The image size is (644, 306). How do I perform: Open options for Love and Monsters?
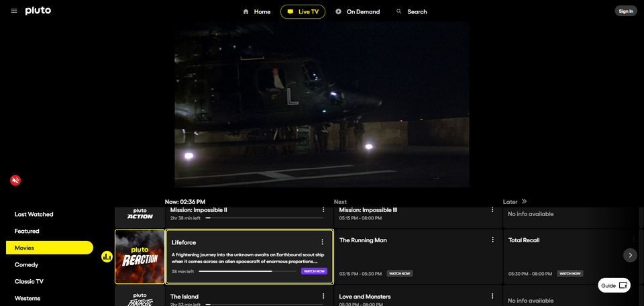coord(492,296)
